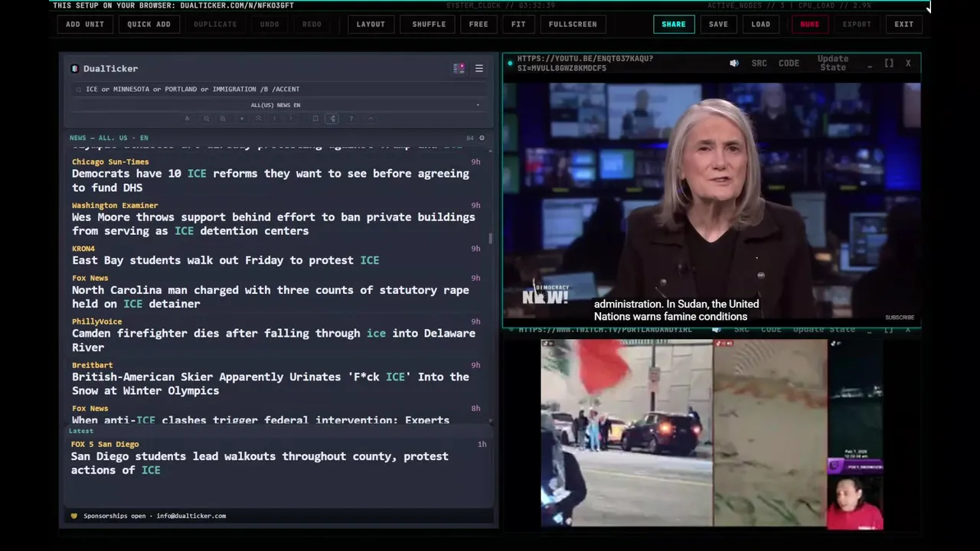Click Update State on Twitch unit
Screen dimensions: 980x551
pos(824,330)
